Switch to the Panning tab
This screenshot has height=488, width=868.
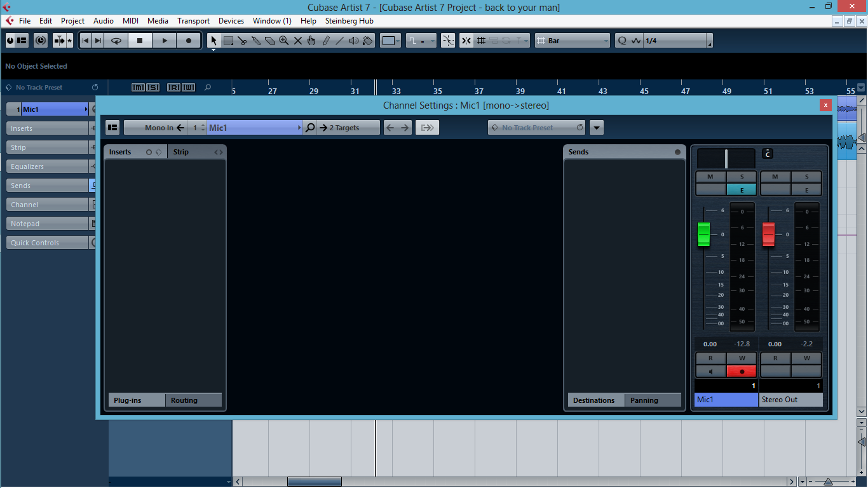click(653, 400)
